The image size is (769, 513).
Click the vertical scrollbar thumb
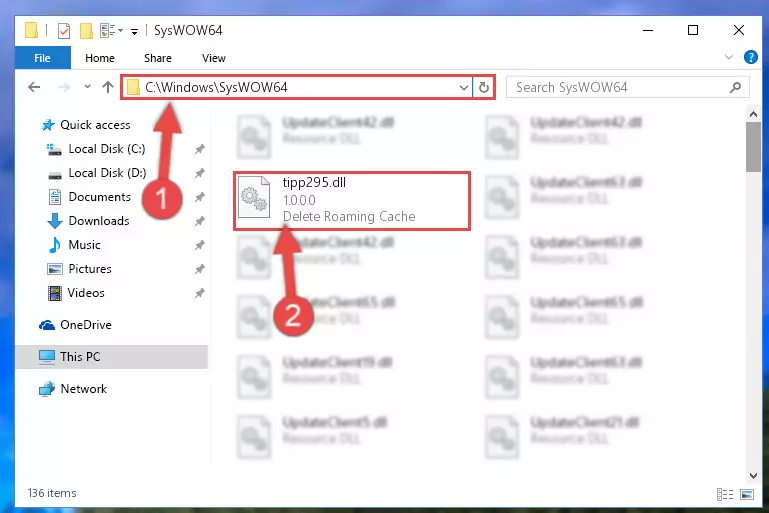(753, 147)
